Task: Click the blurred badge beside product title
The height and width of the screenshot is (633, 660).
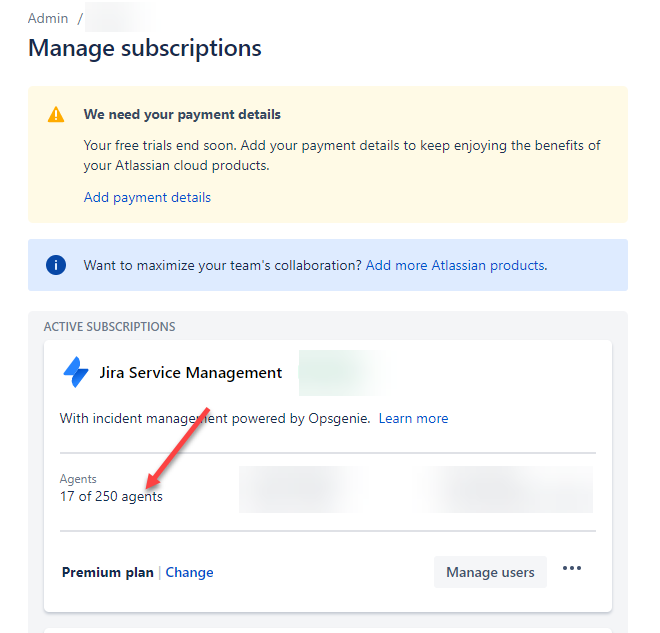Action: 342,373
